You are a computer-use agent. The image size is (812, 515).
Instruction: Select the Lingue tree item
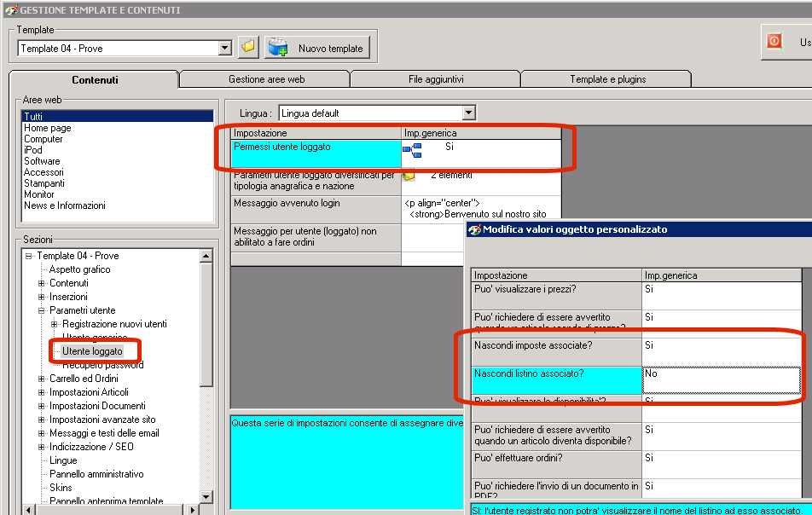tap(63, 460)
